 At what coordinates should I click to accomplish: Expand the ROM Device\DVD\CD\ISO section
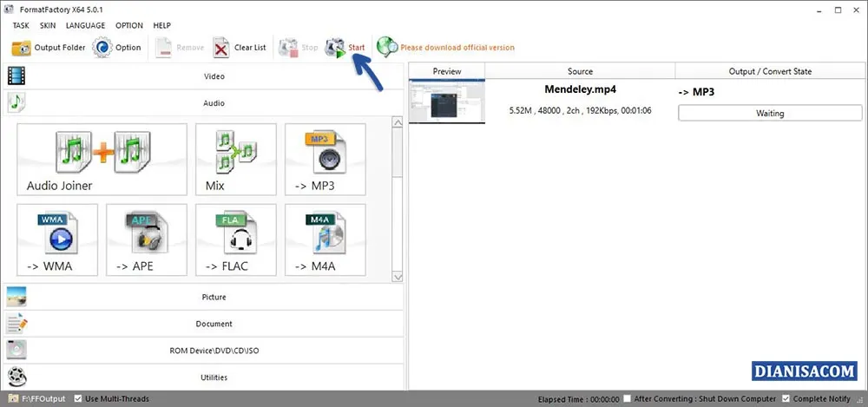[204, 351]
